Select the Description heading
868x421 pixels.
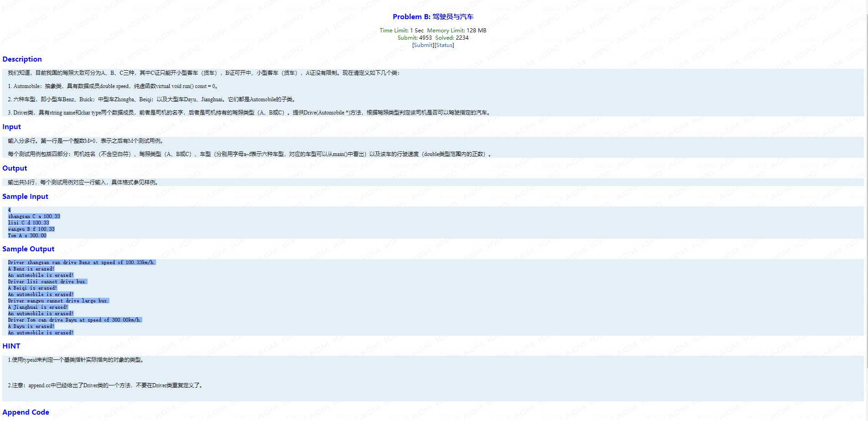click(22, 59)
